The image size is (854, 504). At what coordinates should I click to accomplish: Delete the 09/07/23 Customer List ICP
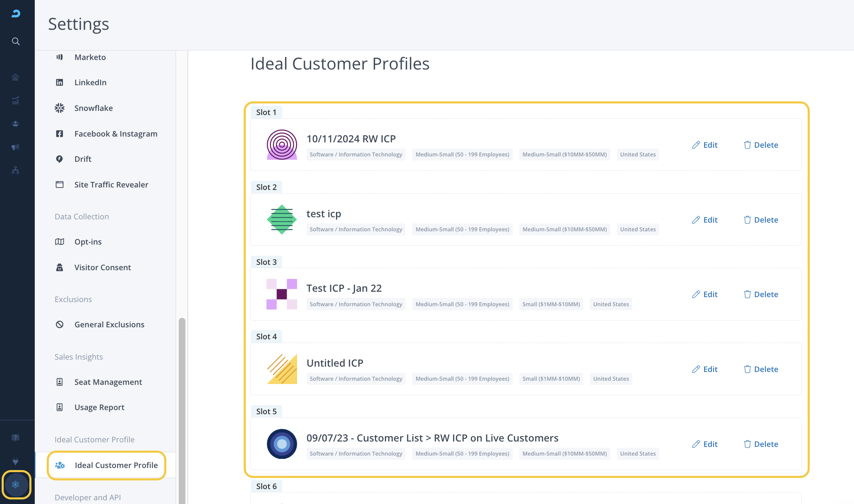pos(761,444)
